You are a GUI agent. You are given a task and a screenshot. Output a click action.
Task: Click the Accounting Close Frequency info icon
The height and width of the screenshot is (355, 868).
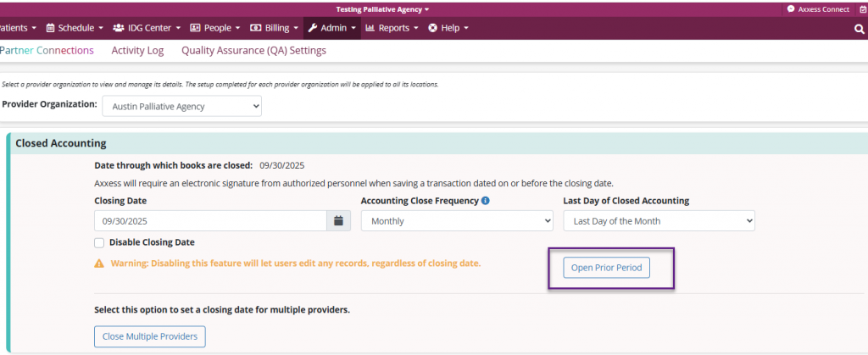486,201
